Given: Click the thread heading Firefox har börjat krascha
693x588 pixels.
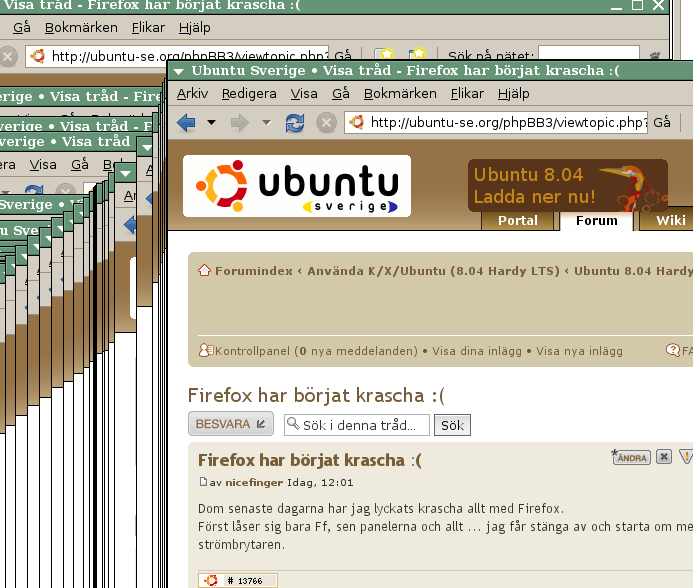Looking at the screenshot, I should (x=316, y=395).
